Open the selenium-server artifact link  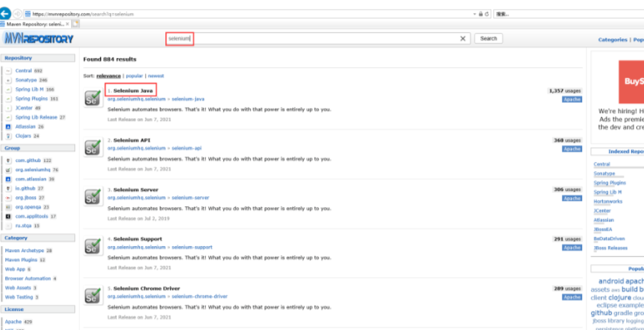(x=190, y=198)
